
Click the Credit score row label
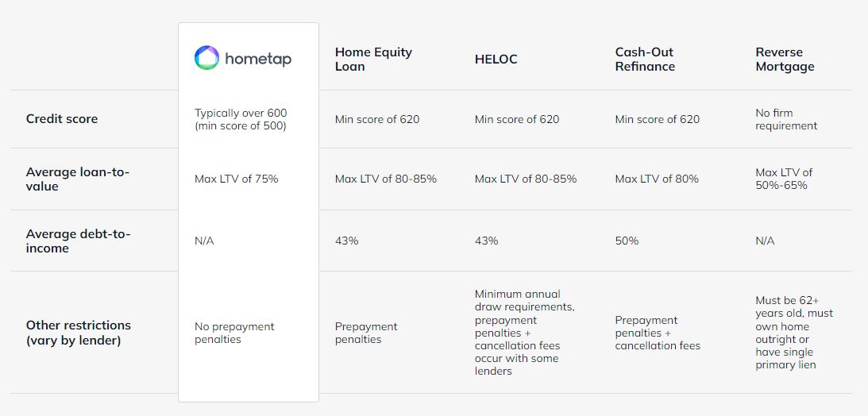click(x=62, y=119)
